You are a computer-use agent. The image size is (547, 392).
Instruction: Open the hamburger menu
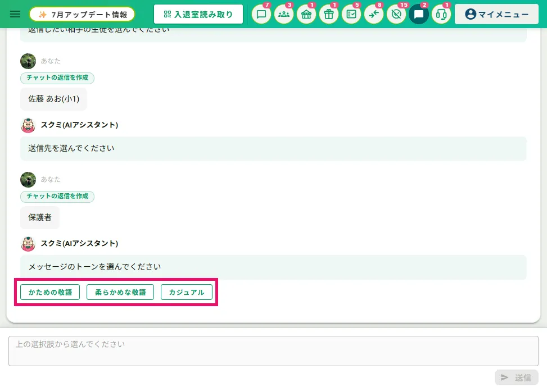point(15,14)
